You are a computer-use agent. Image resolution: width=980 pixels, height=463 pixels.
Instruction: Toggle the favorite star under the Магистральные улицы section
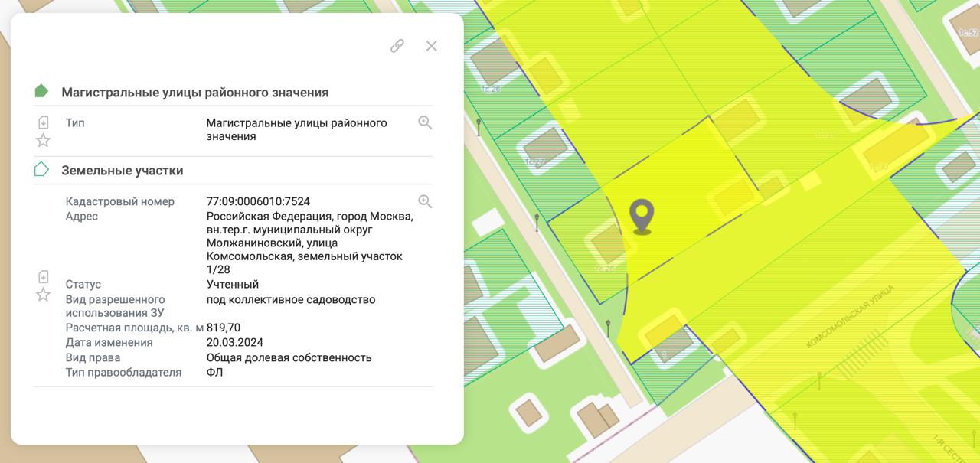[44, 140]
